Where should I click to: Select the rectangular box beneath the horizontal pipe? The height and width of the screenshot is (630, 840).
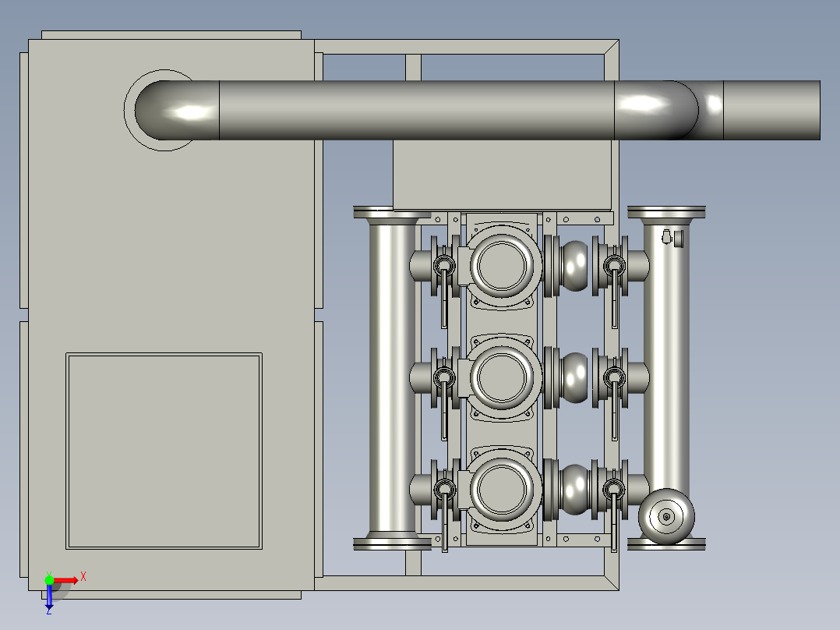tap(503, 175)
